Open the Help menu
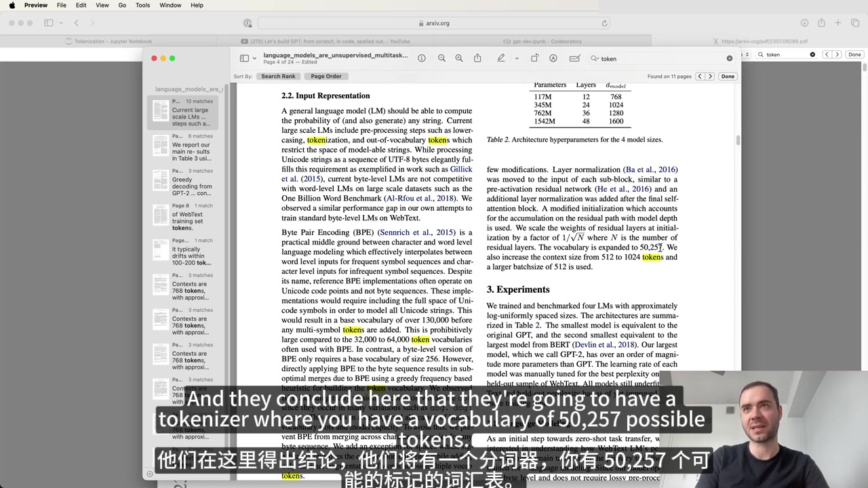 point(197,5)
